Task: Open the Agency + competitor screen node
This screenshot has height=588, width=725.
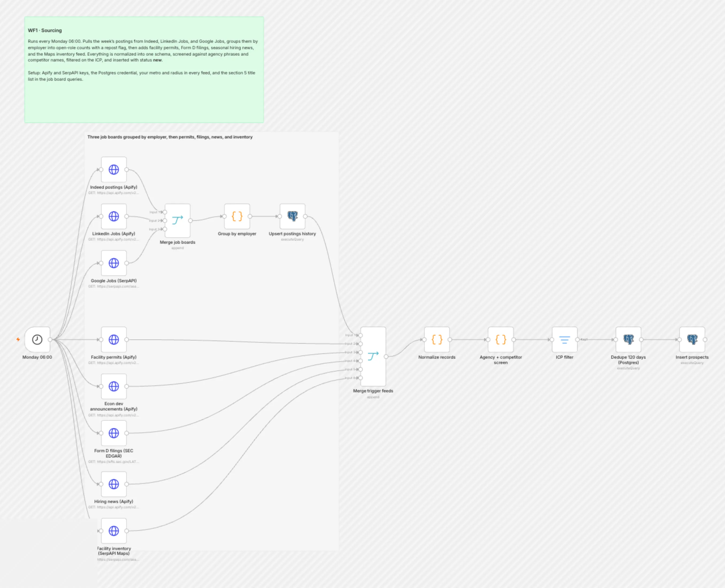Action: click(x=501, y=339)
